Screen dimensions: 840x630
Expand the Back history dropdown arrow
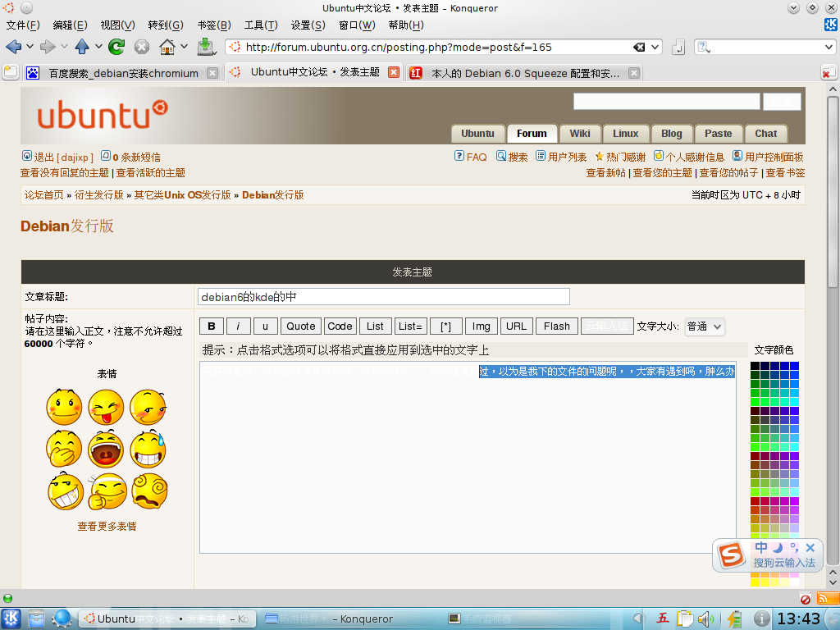30,47
